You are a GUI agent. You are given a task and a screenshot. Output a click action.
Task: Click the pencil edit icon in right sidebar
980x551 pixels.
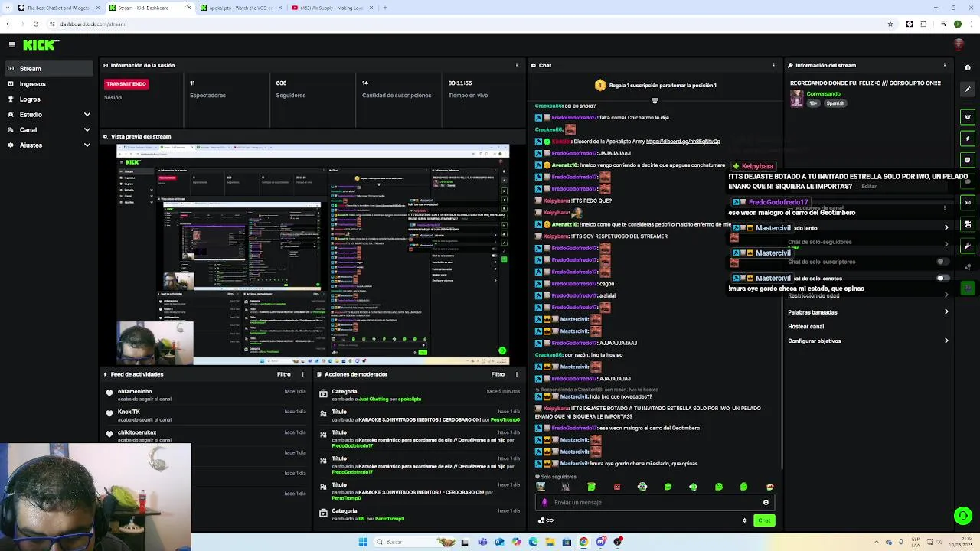point(968,90)
